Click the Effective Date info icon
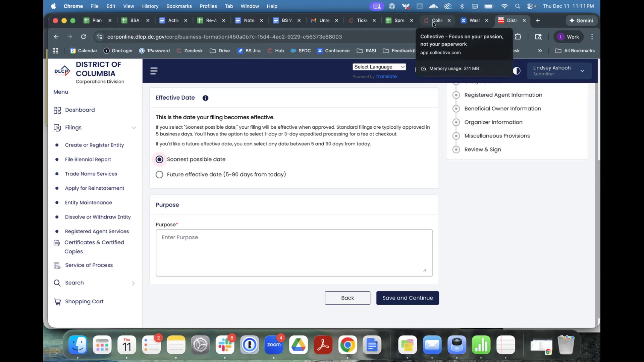Screen dimensions: 644x362 point(205,98)
